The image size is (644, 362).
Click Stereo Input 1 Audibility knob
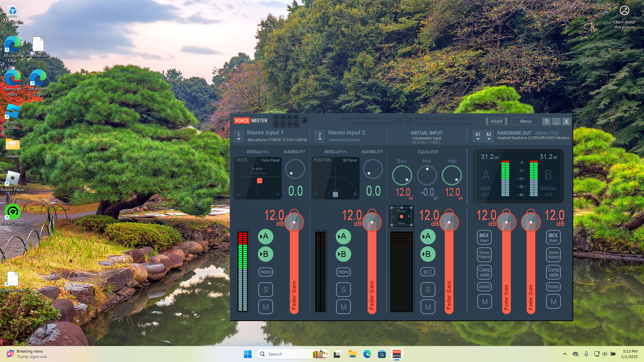[295, 169]
